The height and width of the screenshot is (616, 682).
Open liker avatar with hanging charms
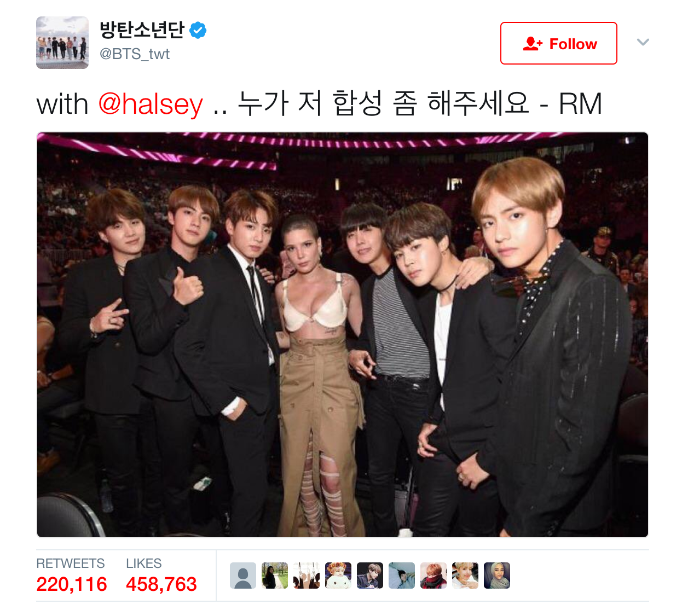pos(307,576)
